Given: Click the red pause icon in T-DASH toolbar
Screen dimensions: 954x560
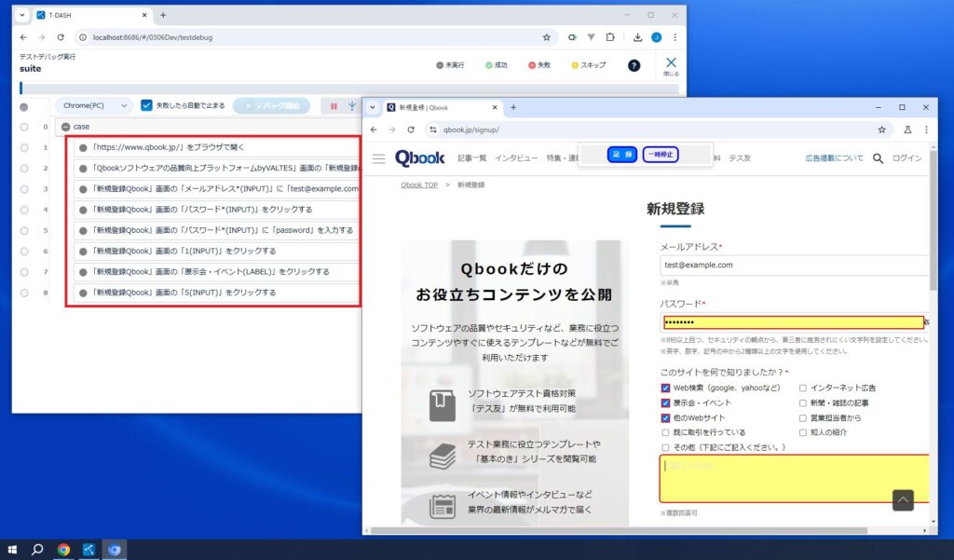Looking at the screenshot, I should coord(334,106).
